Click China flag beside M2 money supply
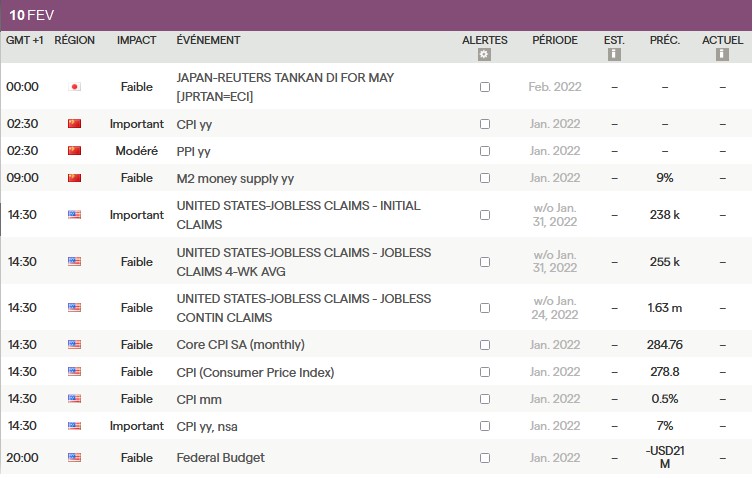753x478 pixels. pyautogui.click(x=74, y=178)
